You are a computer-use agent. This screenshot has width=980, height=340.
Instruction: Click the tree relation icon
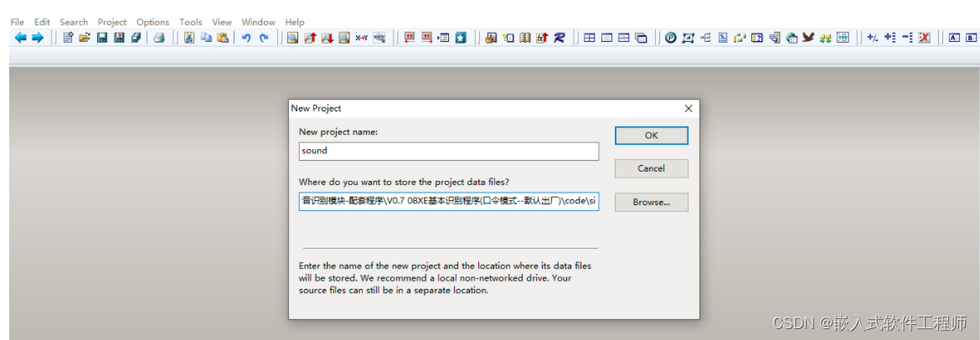click(x=705, y=38)
